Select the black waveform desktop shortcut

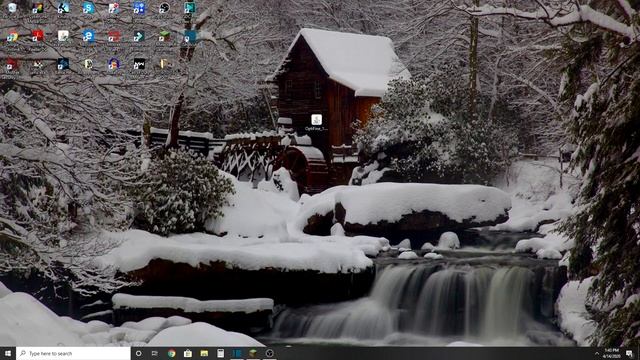tap(139, 64)
